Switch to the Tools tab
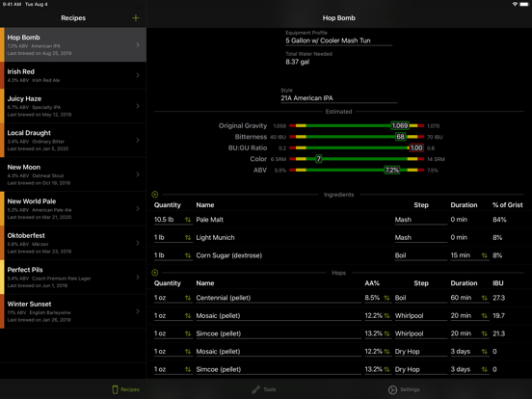 264,389
